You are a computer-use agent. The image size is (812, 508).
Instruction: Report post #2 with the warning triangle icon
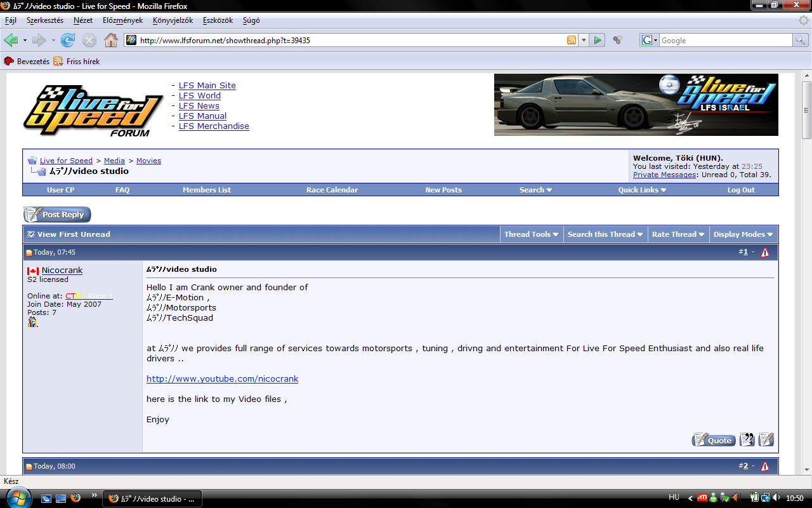click(764, 466)
